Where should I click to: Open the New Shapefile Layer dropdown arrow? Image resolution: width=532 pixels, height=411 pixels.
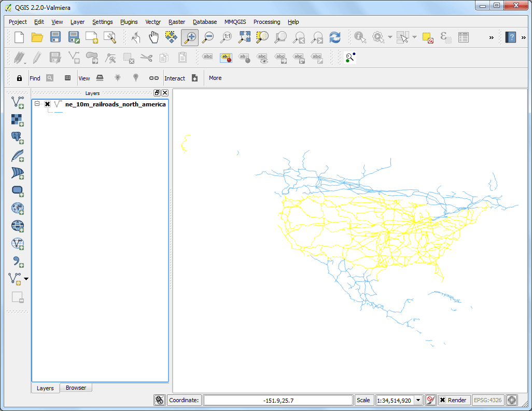click(x=26, y=279)
